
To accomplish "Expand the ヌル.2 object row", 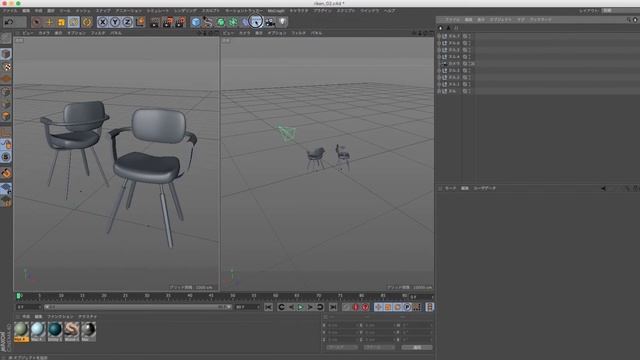I will click(439, 78).
